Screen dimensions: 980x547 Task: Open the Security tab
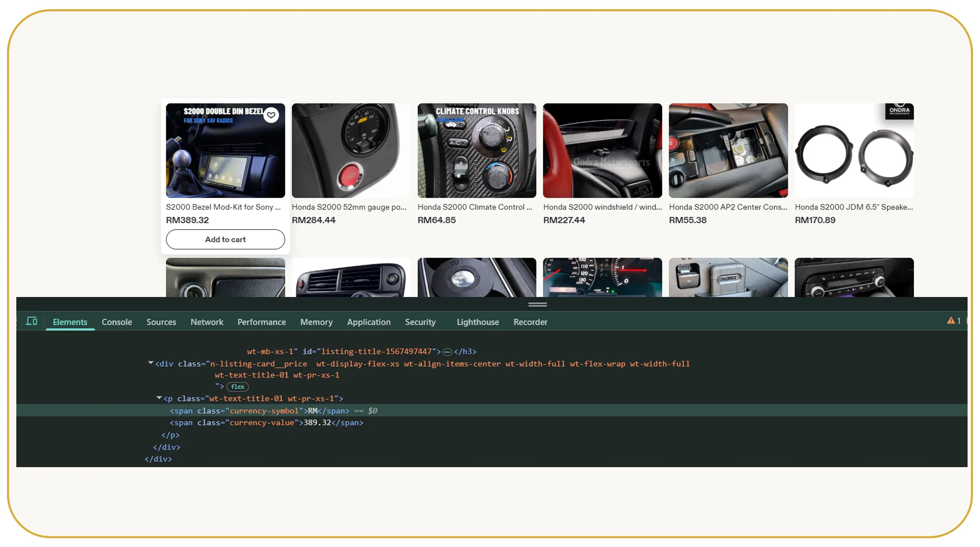(x=420, y=322)
